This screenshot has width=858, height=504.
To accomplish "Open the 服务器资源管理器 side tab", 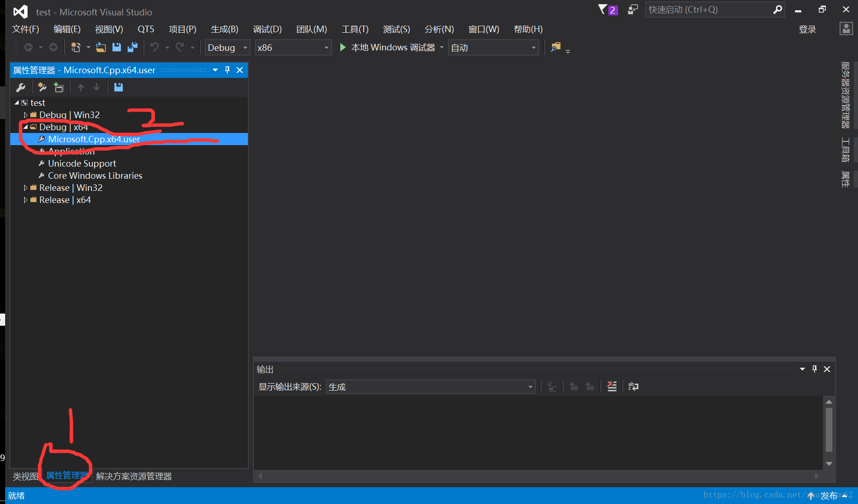I will tap(845, 95).
